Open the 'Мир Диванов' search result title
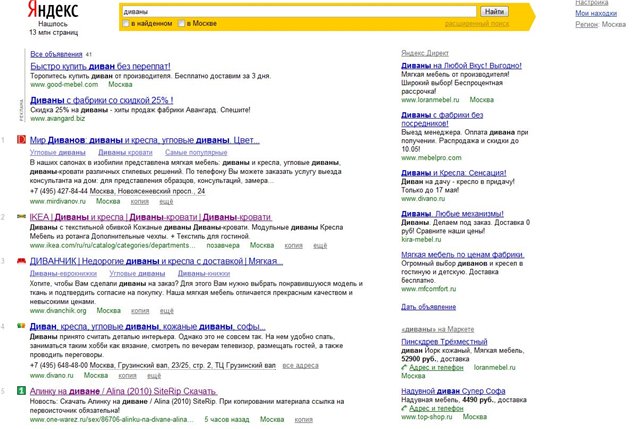This screenshot has width=640, height=429. (144, 140)
